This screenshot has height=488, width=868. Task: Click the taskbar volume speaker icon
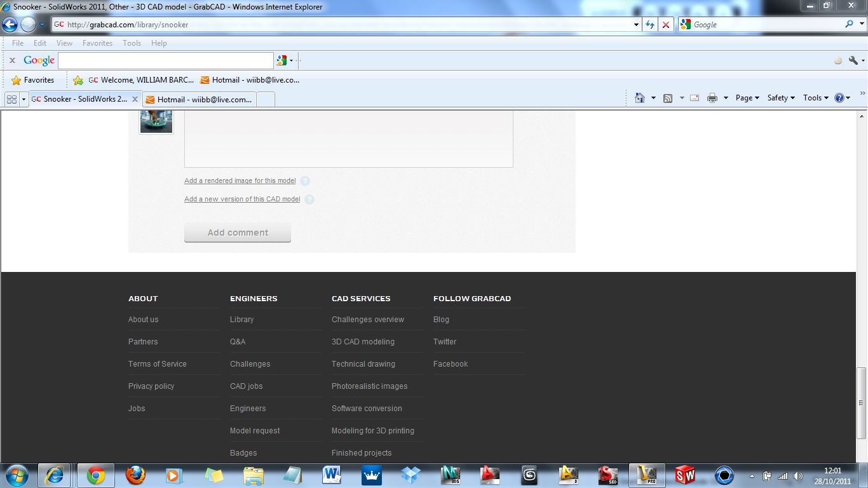coord(798,476)
